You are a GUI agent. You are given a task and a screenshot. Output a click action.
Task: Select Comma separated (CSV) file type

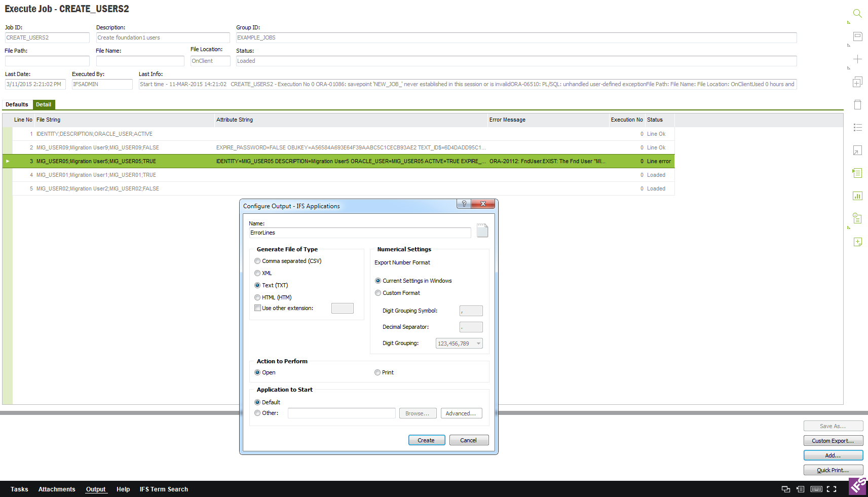[257, 261]
